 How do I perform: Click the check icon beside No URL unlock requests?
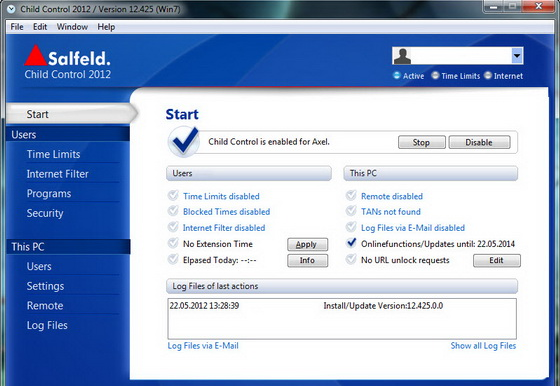pos(351,259)
